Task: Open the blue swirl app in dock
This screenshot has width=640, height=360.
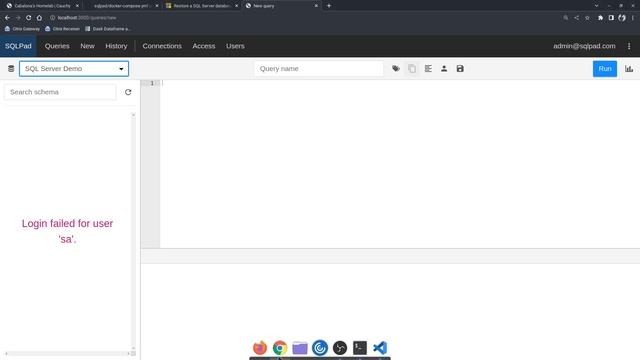Action: pos(320,348)
